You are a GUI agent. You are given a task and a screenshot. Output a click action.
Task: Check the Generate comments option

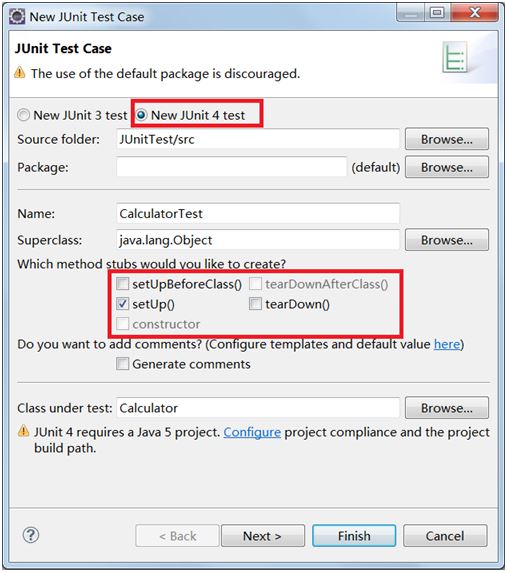(x=123, y=364)
